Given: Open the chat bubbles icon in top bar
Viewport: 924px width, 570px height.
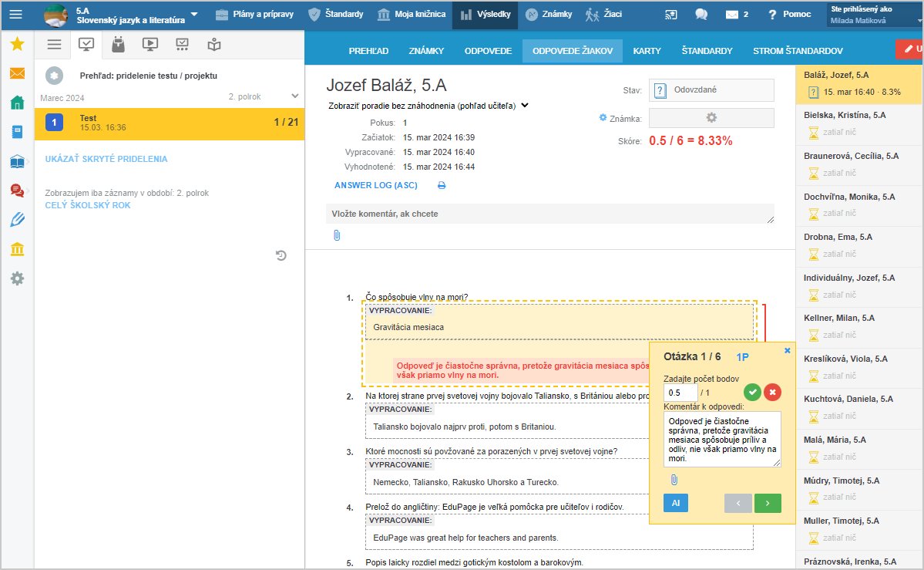Looking at the screenshot, I should pyautogui.click(x=701, y=14).
